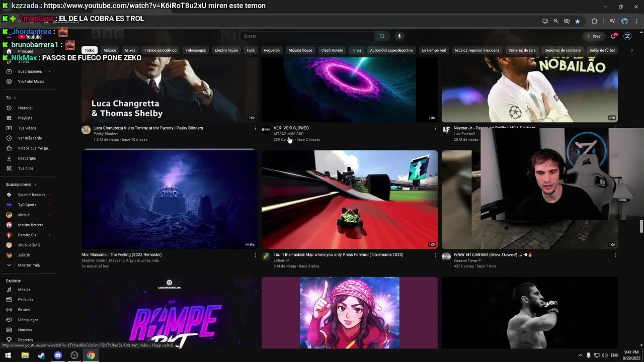This screenshot has width=644, height=362.
Task: Show hidden system tray icons
Action: [x=580, y=355]
